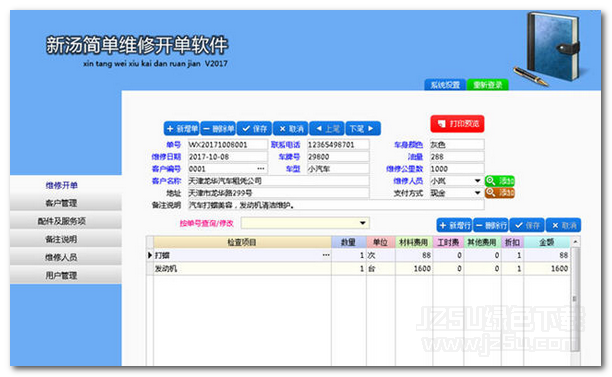Viewport: 612px width, 377px height.
Task: Click the 单位 column header
Action: [x=381, y=242]
